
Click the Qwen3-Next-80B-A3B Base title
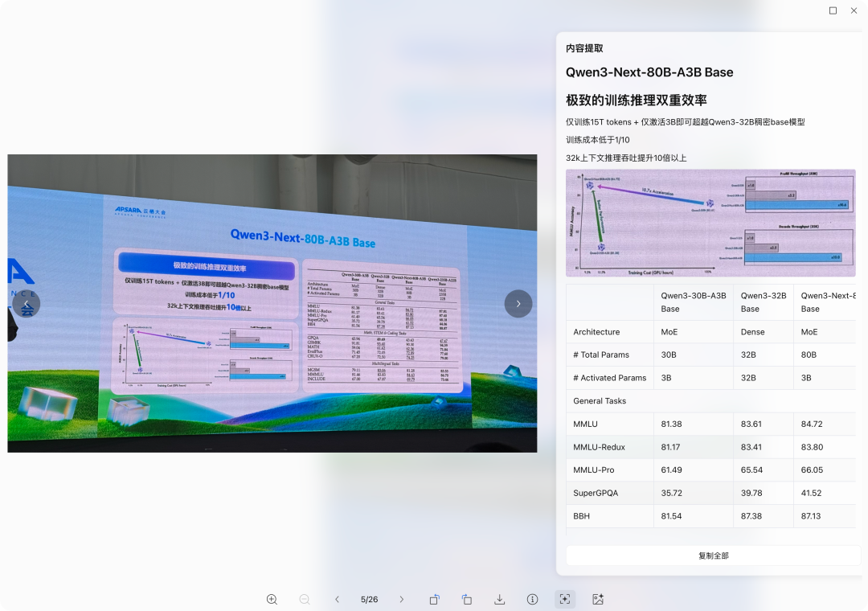tap(649, 72)
